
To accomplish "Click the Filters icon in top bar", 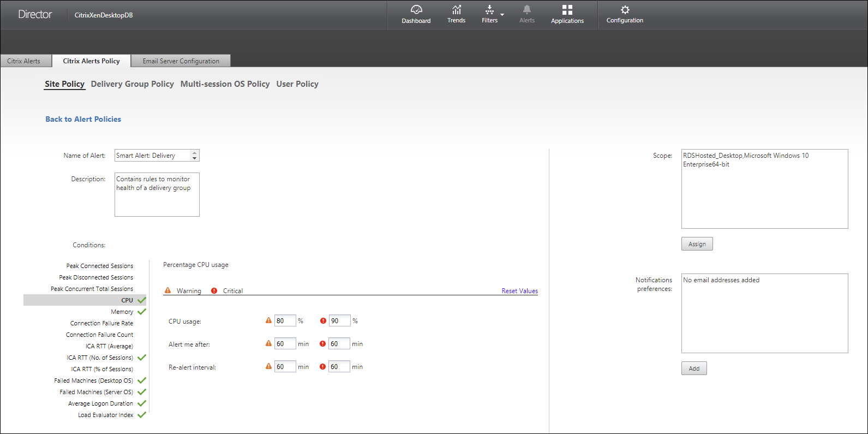I will 489,10.
